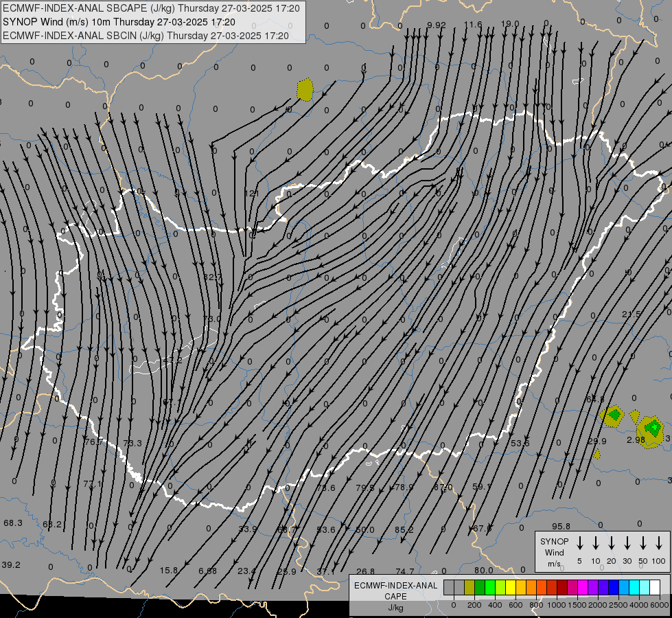Click the map value 15.8
Image resolution: width=672 pixels, height=618 pixels.
point(168,571)
